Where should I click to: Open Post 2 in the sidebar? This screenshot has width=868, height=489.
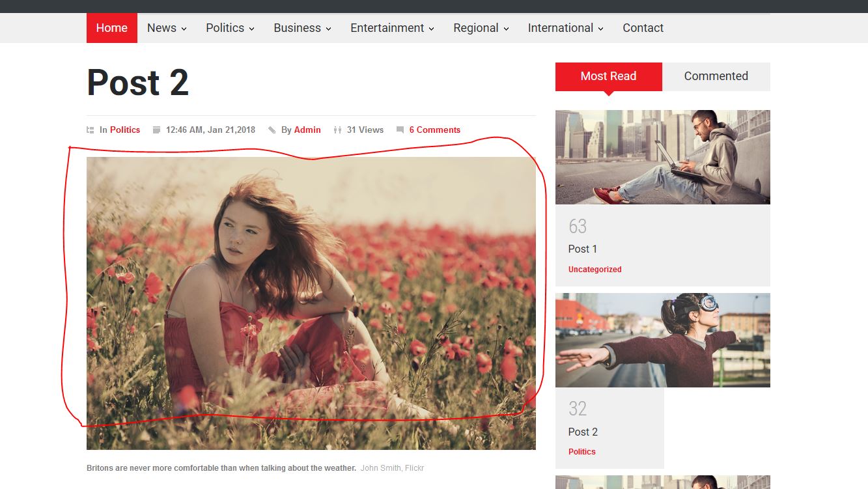(583, 432)
